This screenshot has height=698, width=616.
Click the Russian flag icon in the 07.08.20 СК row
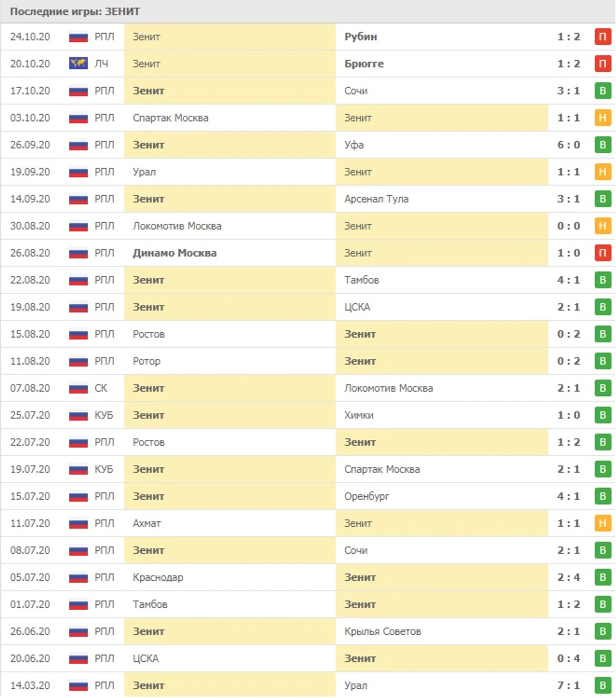click(x=78, y=388)
